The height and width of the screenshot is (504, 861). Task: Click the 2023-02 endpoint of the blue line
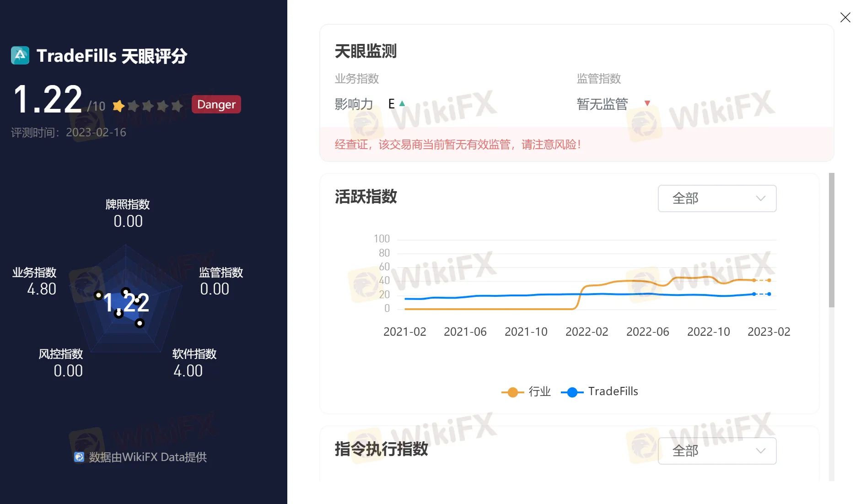[x=769, y=294]
